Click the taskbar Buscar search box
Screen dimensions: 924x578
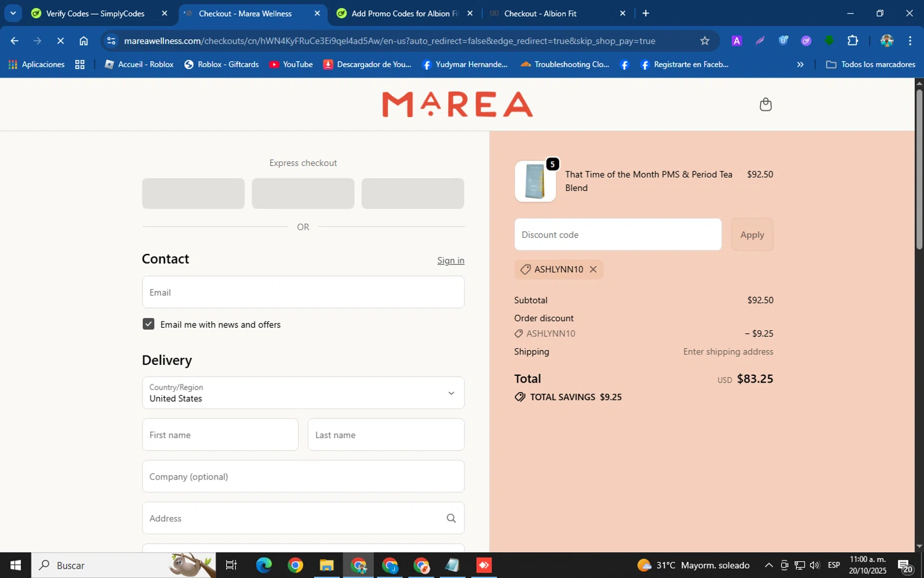[123, 565]
